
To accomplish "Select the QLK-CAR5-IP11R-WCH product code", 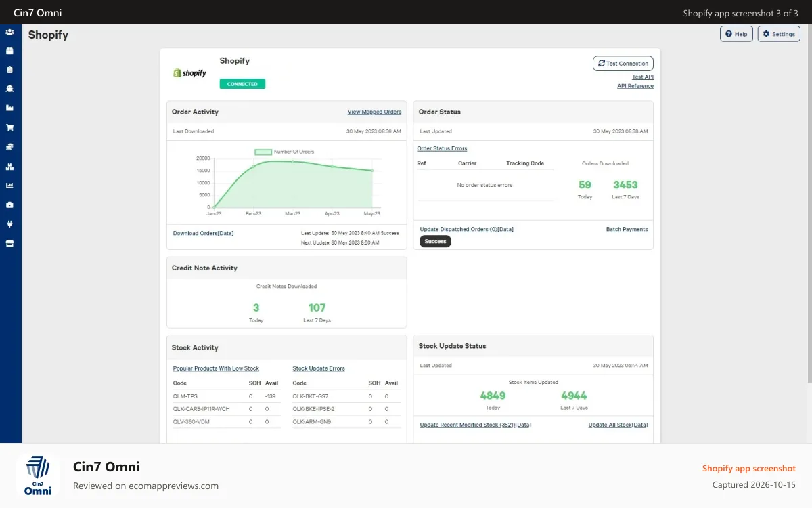I will point(202,409).
